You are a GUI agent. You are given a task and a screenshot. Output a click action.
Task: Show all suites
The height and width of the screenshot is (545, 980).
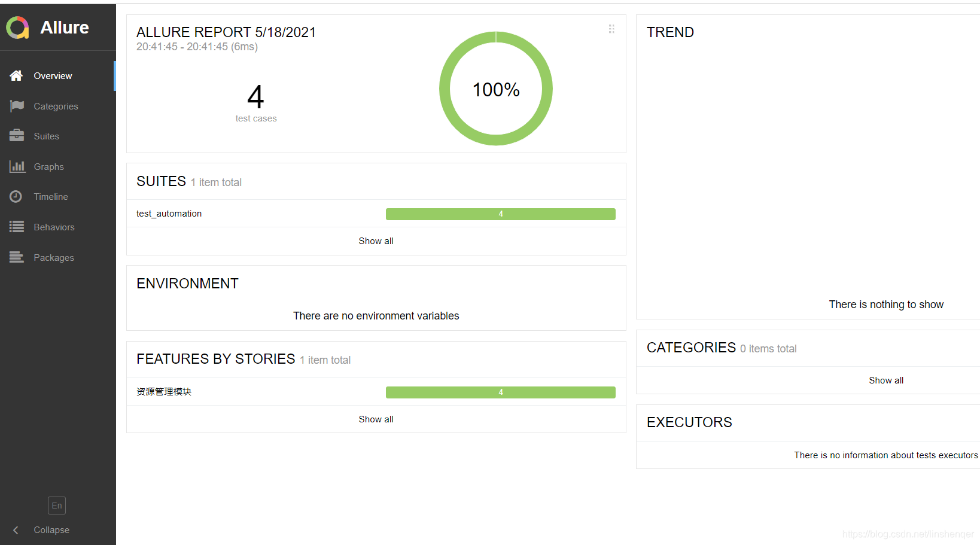[376, 241]
